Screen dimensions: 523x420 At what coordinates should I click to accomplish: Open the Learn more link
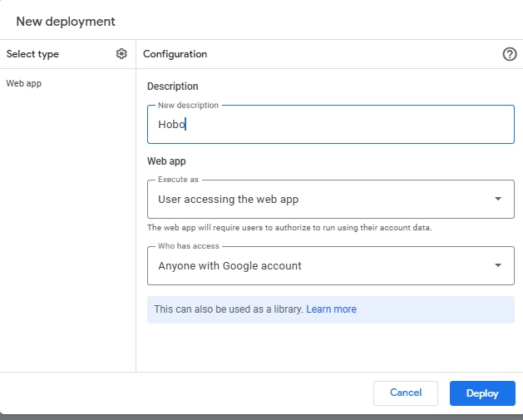click(x=331, y=309)
